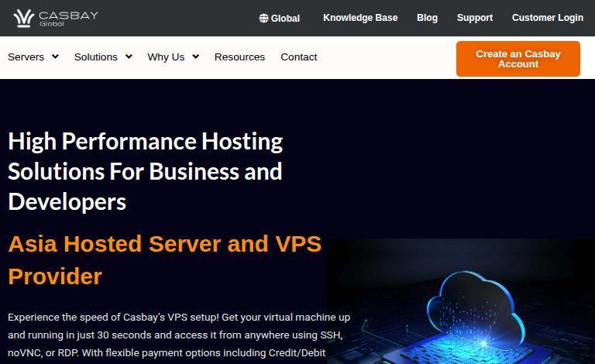The height and width of the screenshot is (364, 595).
Task: Go to the Resources page
Action: [x=239, y=57]
